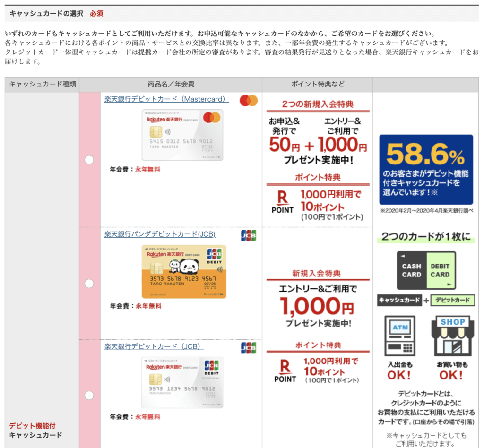
Task: Click the キャッシュカードの選択 section title
Action: click(x=46, y=14)
